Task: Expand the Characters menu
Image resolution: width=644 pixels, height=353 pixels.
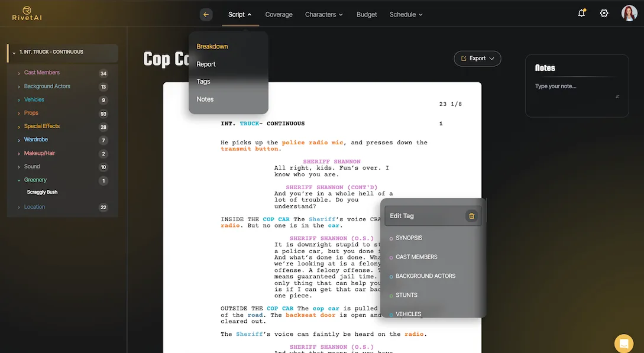Action: point(323,14)
